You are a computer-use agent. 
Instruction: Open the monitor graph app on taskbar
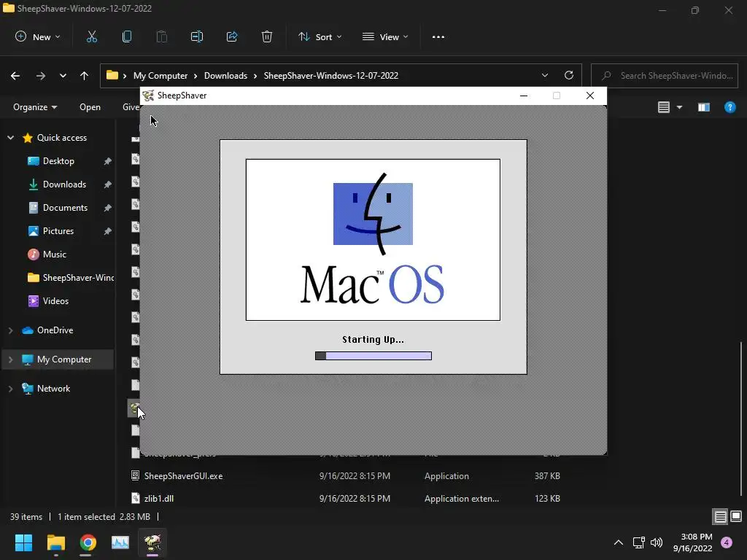pyautogui.click(x=120, y=542)
